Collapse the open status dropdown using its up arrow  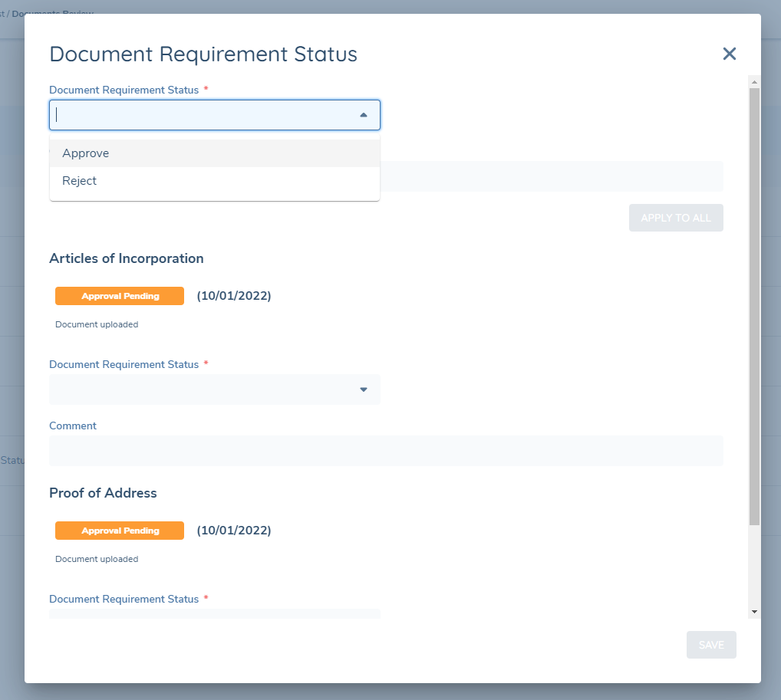pyautogui.click(x=364, y=115)
